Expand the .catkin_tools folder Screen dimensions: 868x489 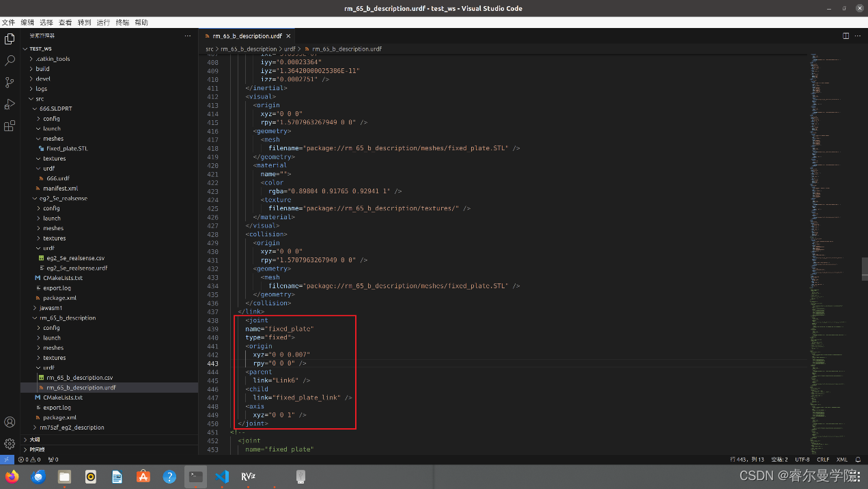109,59
